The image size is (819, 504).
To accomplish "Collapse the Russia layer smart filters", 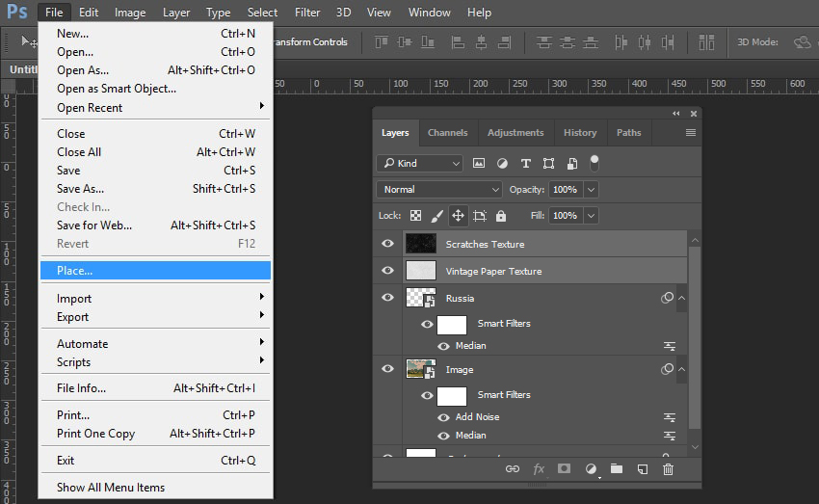I will (682, 299).
